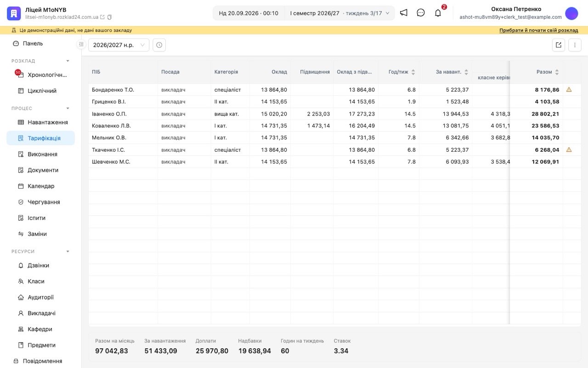This screenshot has height=368, width=588.
Task: Sort by the Разом column
Action: click(x=557, y=72)
